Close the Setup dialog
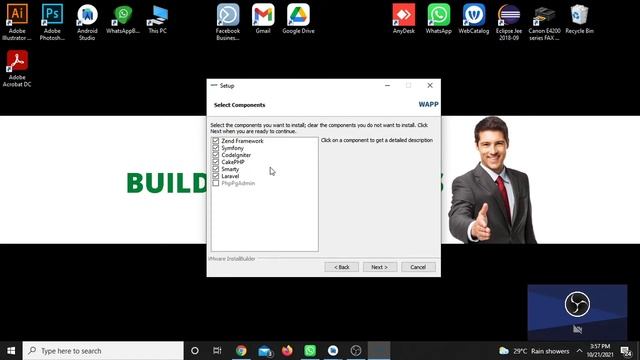The width and height of the screenshot is (640, 360). point(430,85)
